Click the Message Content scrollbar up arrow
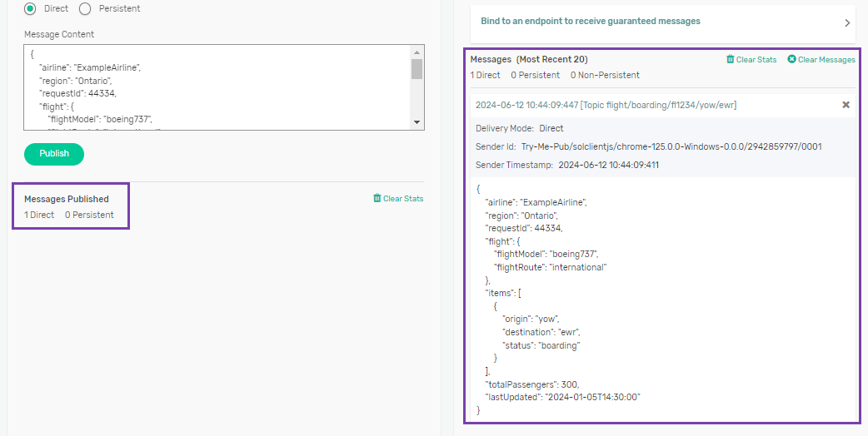868x436 pixels. coord(417,52)
